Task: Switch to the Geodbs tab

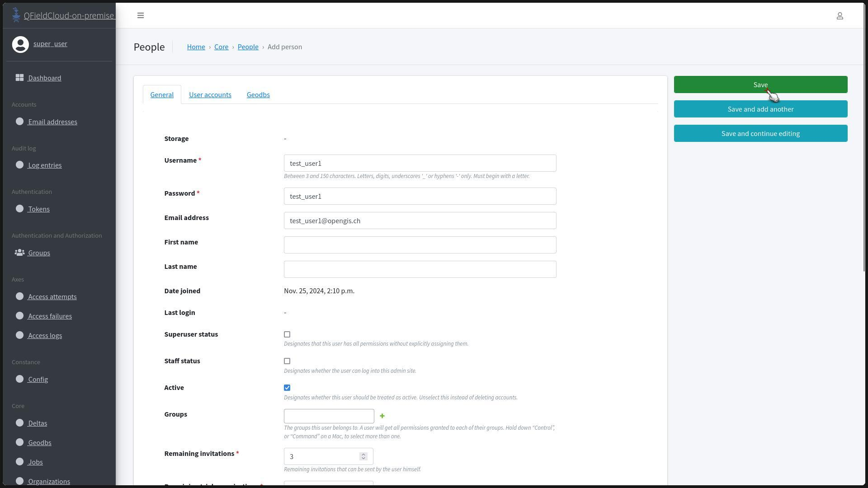Action: [x=258, y=94]
